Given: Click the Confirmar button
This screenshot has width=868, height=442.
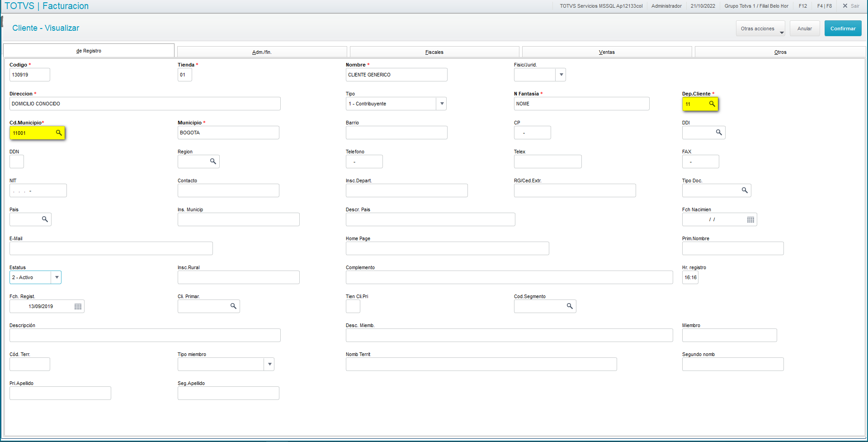Looking at the screenshot, I should [843, 29].
